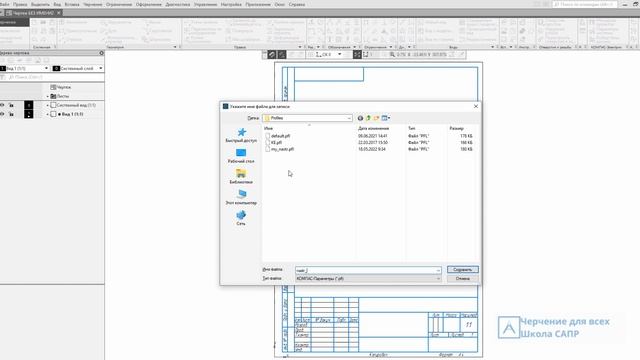Open the drawing tree panel settings gear
The height and width of the screenshot is (360, 640).
[x=101, y=53]
